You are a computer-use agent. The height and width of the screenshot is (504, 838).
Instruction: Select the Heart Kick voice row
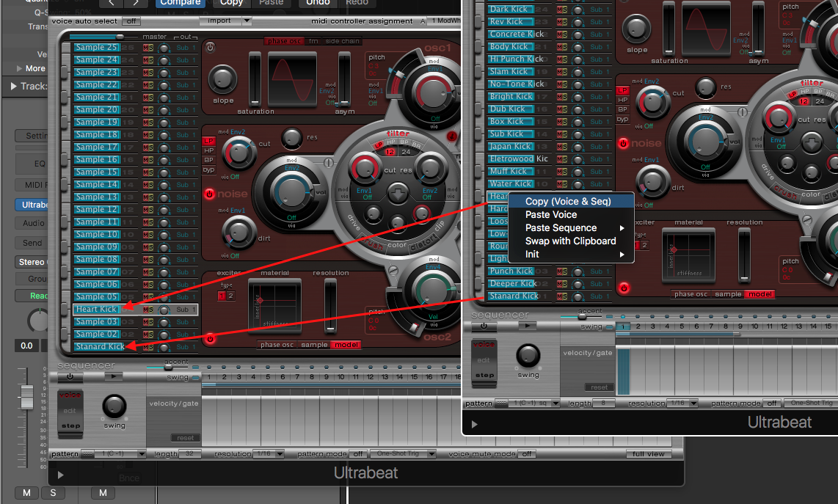135,310
